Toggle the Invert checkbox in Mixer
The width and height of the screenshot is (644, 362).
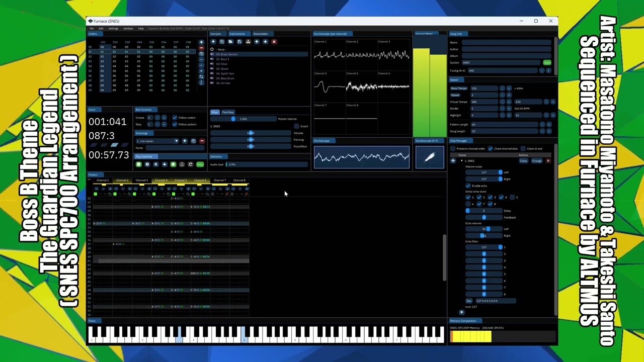pos(296,126)
